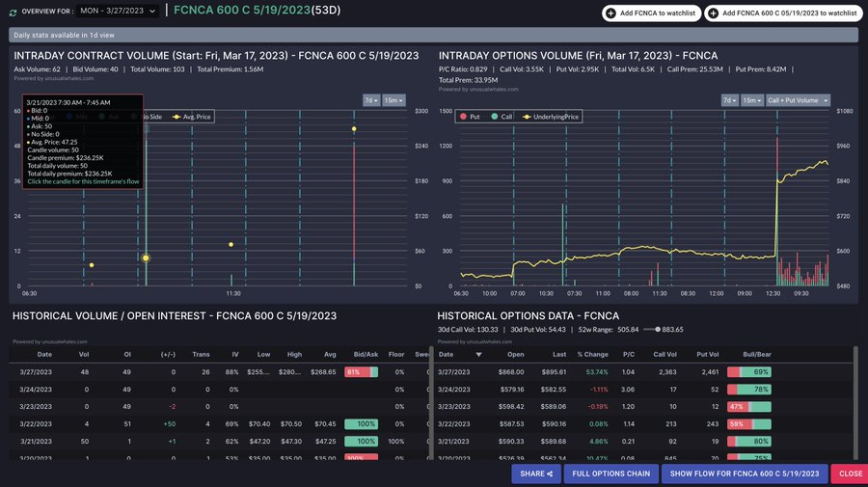Click the scrollbar of historical options data table

(x=855, y=401)
